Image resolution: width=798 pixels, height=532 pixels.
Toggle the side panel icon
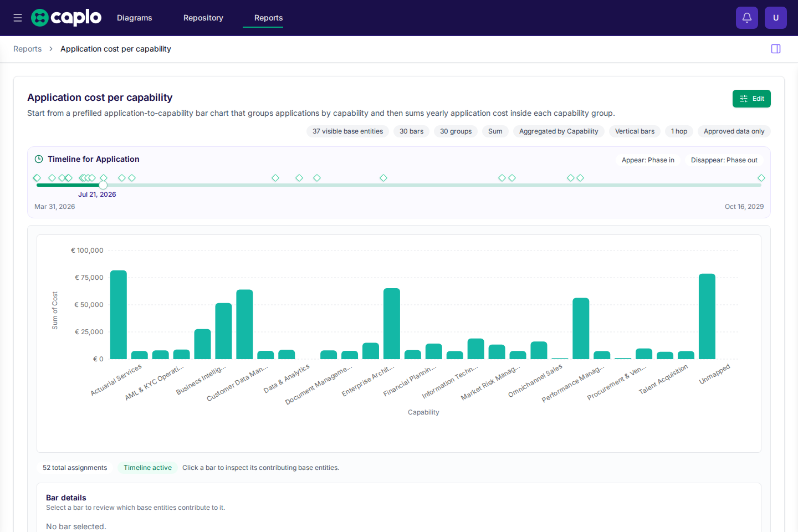click(776, 49)
